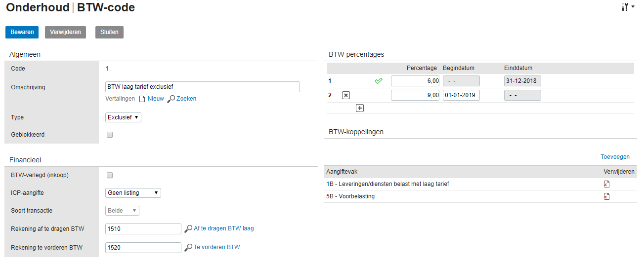Image resolution: width=644 pixels, height=260 pixels.
Task: Click the Verwijderen button at top
Action: (66, 32)
